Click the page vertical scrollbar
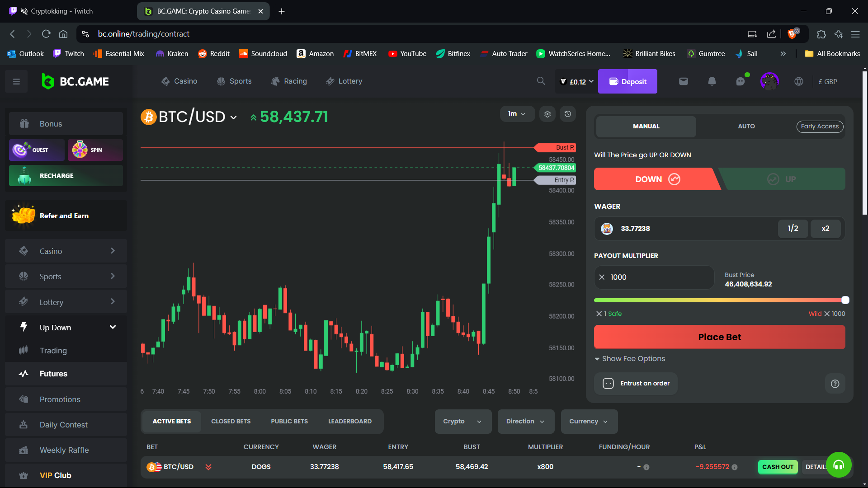868x488 pixels. 864,142
